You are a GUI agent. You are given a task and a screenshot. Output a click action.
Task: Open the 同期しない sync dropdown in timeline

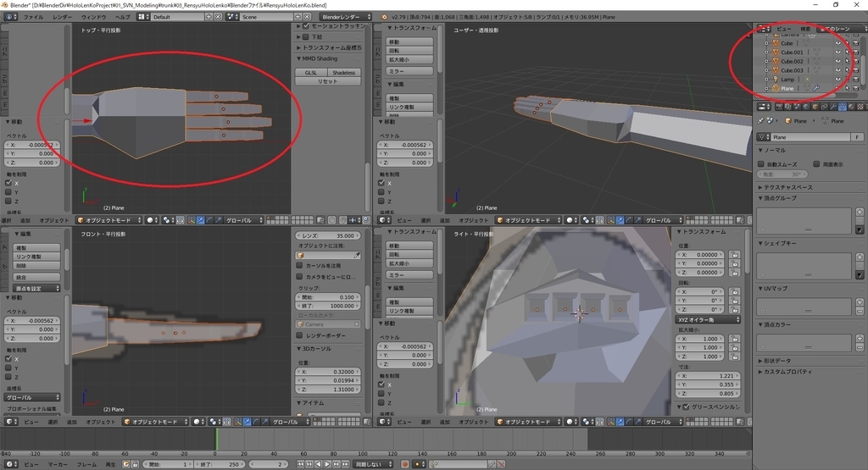(373, 464)
